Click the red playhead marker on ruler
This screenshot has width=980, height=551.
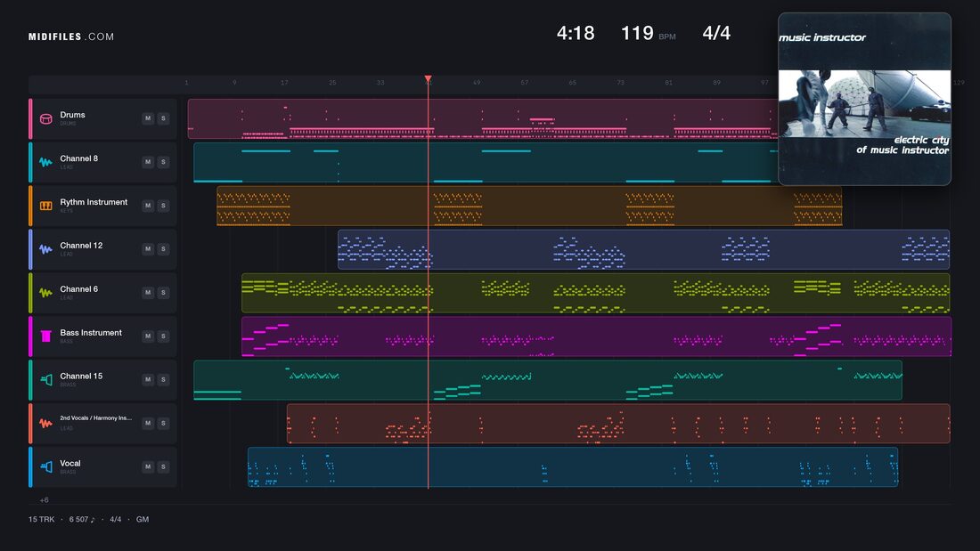pos(429,78)
